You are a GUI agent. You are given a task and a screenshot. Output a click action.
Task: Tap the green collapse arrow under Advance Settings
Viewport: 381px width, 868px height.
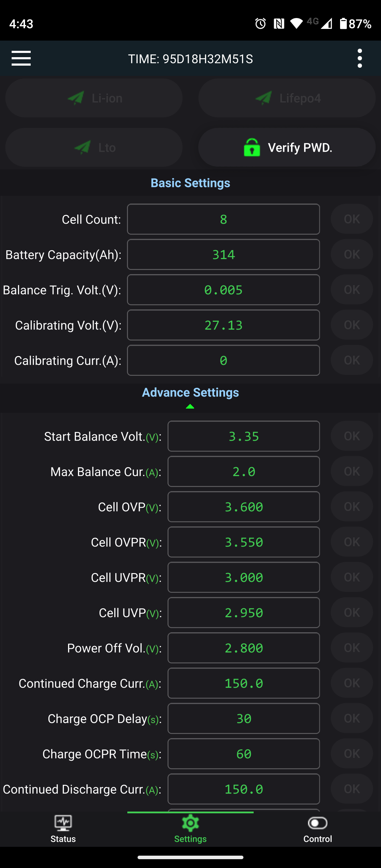coord(190,406)
